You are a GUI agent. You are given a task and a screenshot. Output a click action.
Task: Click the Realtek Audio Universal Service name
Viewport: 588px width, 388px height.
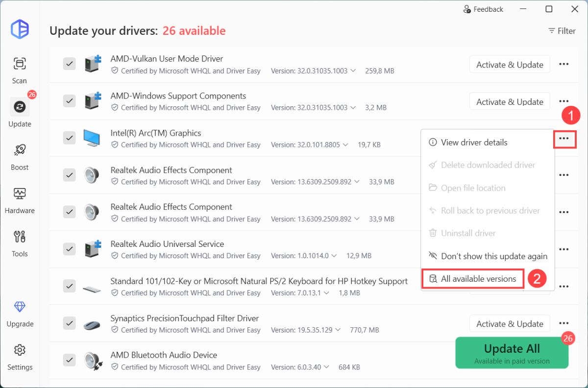(x=167, y=244)
